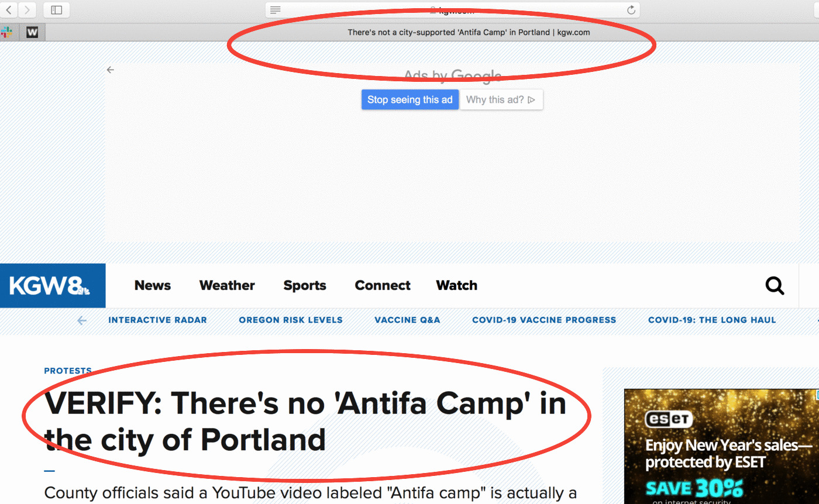Go forward with Safari's forward arrow
The width and height of the screenshot is (819, 504).
tap(28, 9)
